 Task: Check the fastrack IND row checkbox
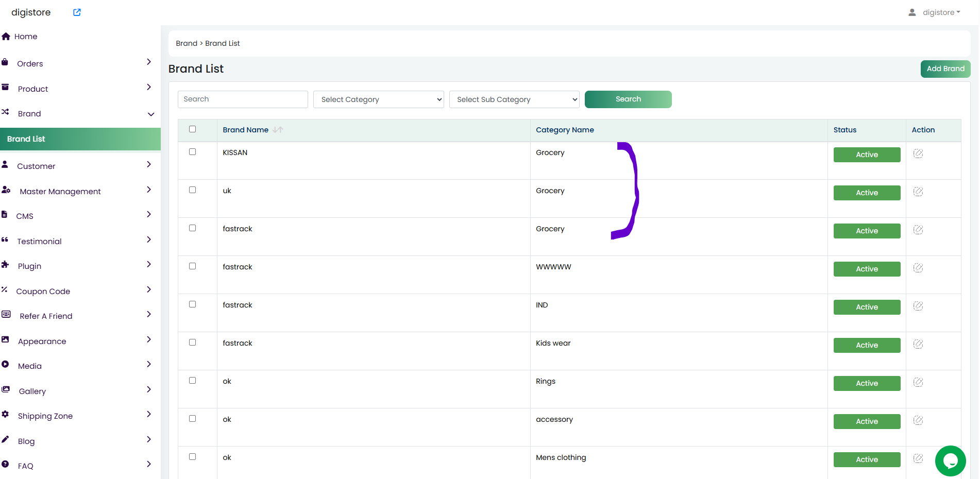click(x=193, y=304)
